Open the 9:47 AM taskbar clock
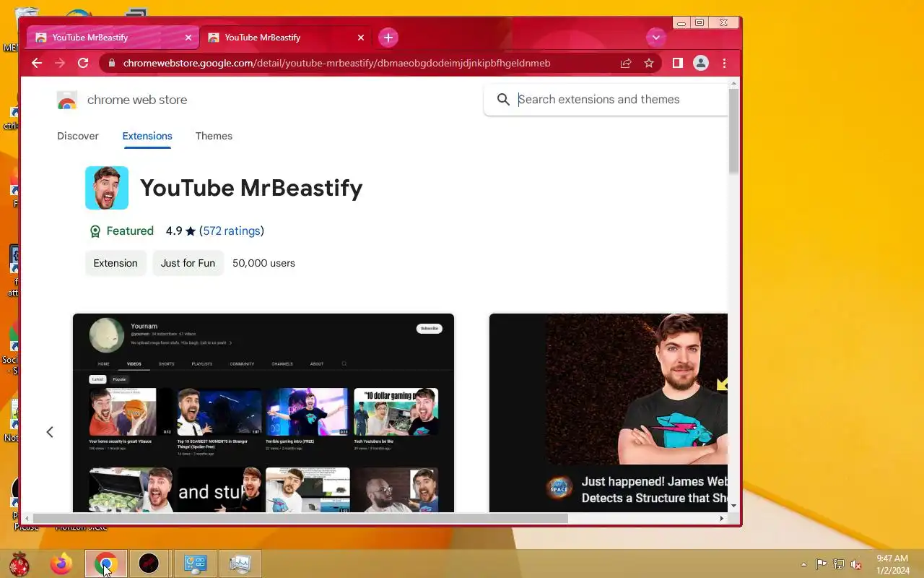This screenshot has height=578, width=924. [x=892, y=564]
